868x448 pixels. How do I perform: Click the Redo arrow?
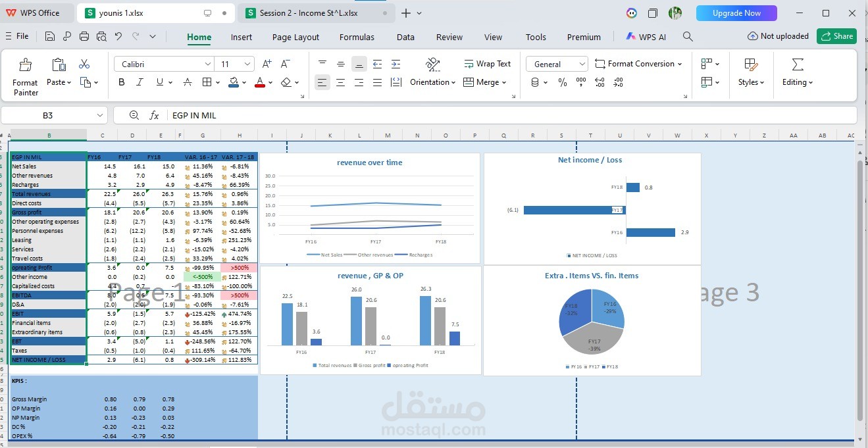pos(136,37)
